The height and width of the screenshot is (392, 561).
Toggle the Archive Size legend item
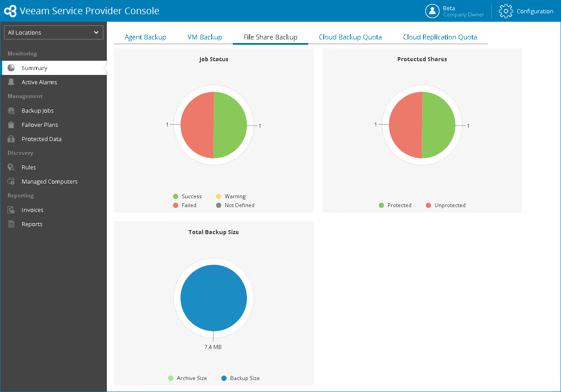(x=188, y=378)
